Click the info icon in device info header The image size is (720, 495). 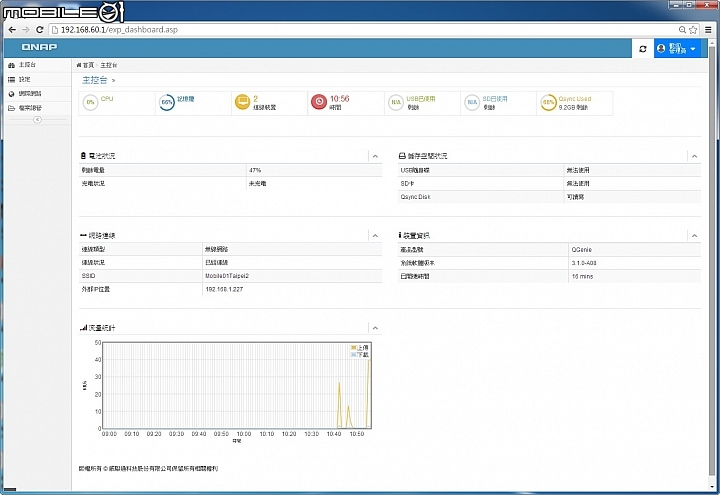pyautogui.click(x=400, y=235)
